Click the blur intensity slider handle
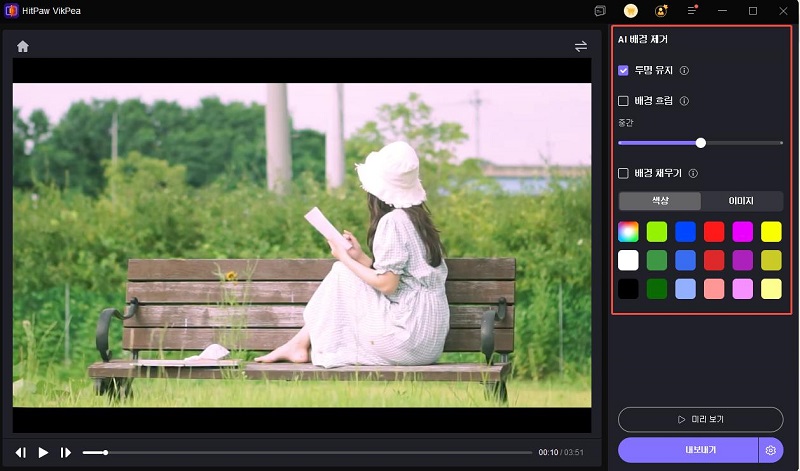Screen dimensions: 800x471 (x=701, y=143)
